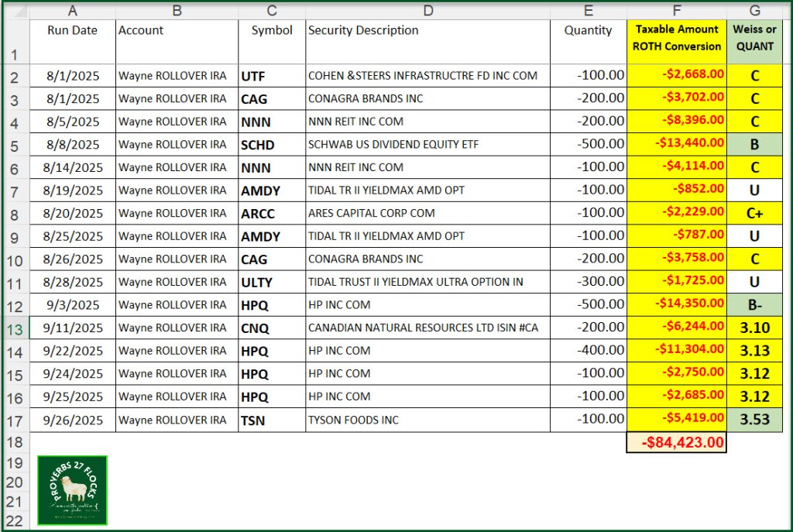793x532 pixels.
Task: Select the column D header
Action: coord(427,11)
